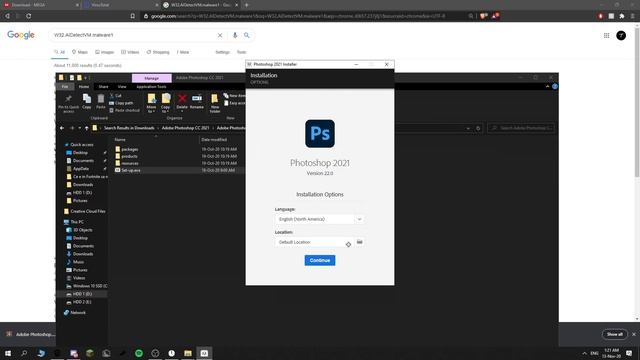Select Creative Cloud Files in navigation
Image resolution: width=640 pixels, height=360 pixels.
(x=88, y=211)
